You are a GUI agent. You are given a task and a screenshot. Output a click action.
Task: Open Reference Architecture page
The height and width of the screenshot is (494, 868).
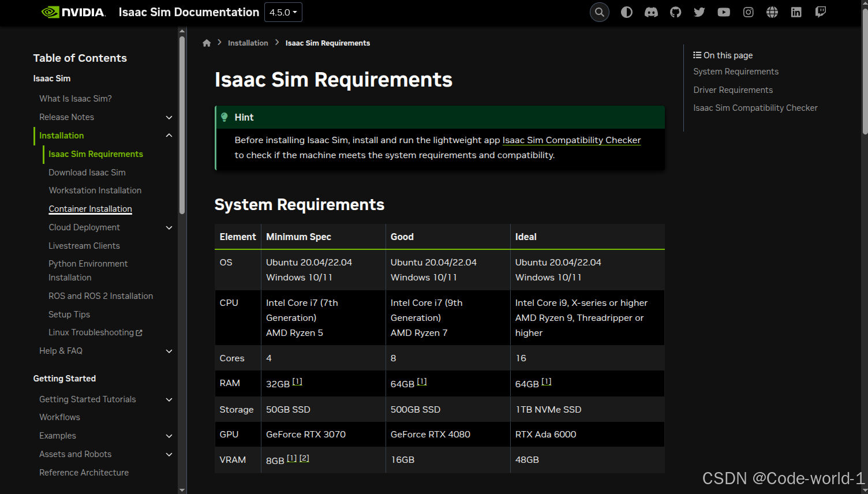(84, 473)
